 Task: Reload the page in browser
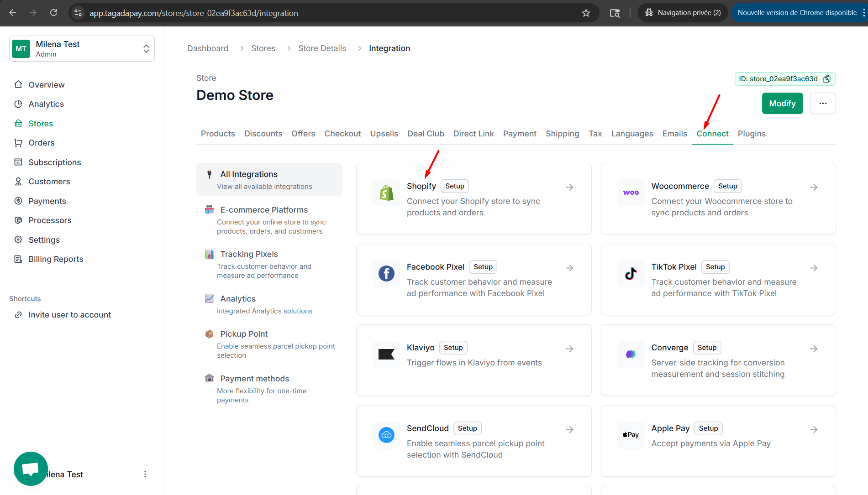point(53,13)
